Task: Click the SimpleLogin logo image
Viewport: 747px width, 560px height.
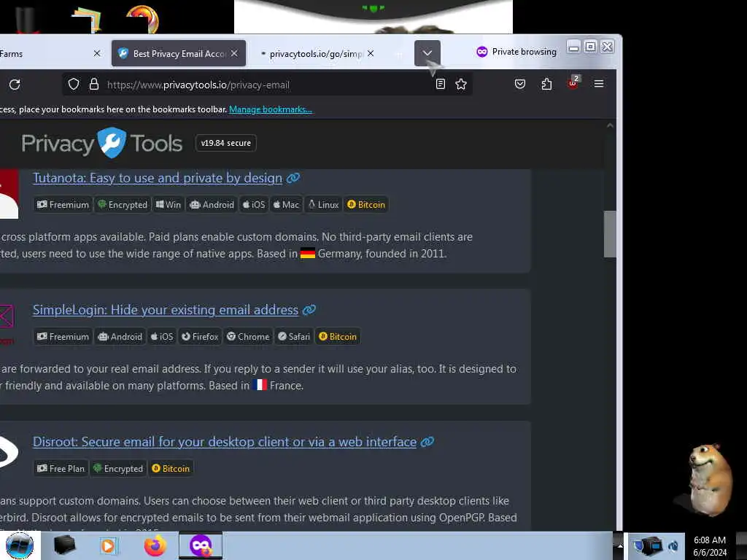Action: pyautogui.click(x=7, y=323)
